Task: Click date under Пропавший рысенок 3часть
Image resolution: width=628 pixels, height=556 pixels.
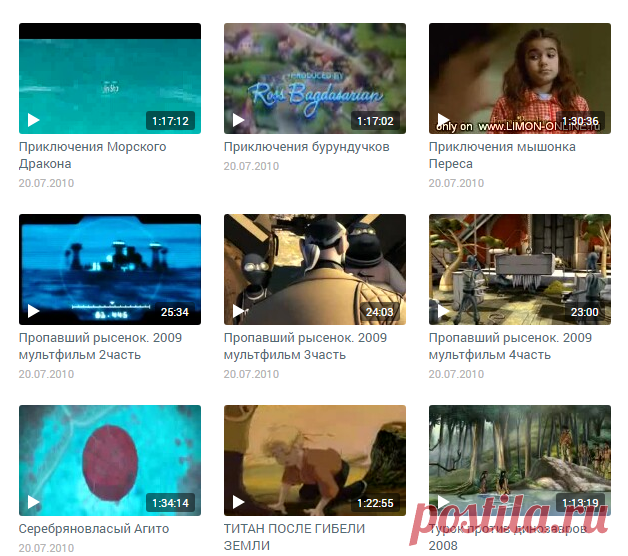Action: (252, 375)
